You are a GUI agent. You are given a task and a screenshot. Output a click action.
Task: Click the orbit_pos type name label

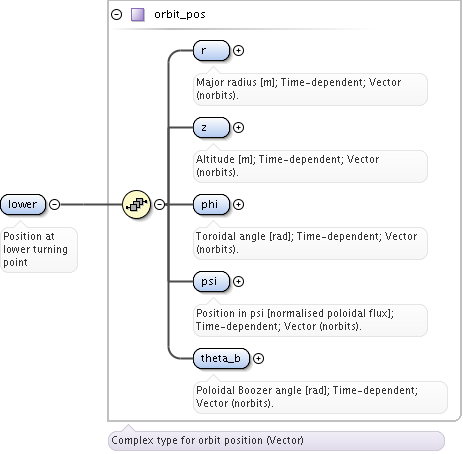click(x=180, y=15)
